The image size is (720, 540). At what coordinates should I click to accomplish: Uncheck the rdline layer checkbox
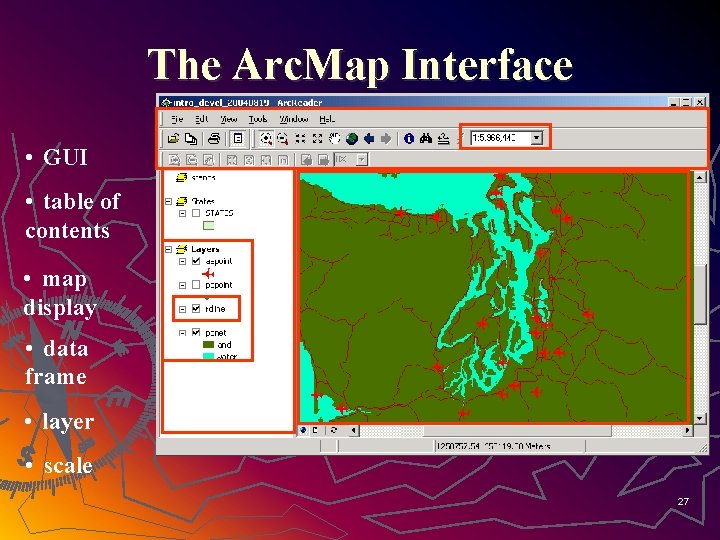tap(196, 309)
